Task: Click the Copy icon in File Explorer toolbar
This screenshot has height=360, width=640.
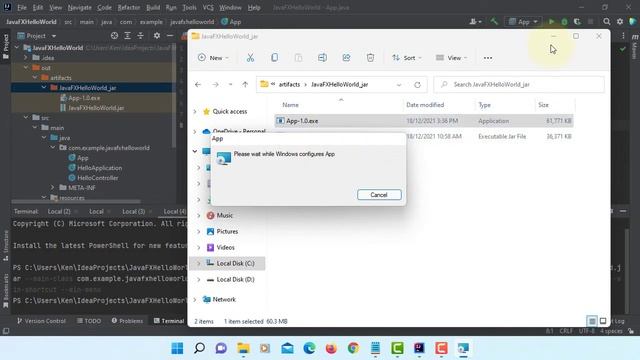Action: pyautogui.click(x=274, y=58)
